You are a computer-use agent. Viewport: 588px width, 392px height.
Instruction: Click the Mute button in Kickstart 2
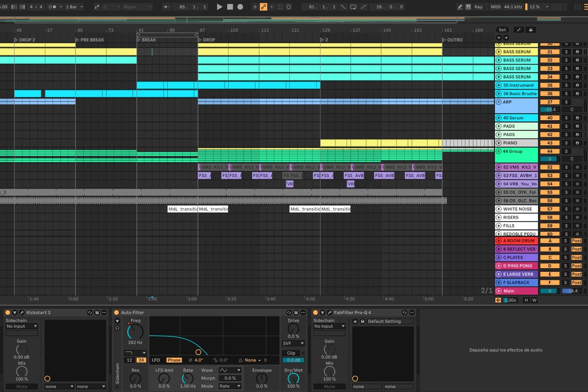pos(22,386)
